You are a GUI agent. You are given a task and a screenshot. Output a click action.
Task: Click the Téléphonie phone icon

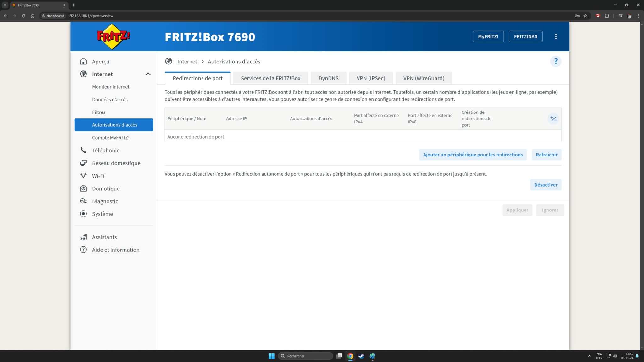tap(83, 150)
